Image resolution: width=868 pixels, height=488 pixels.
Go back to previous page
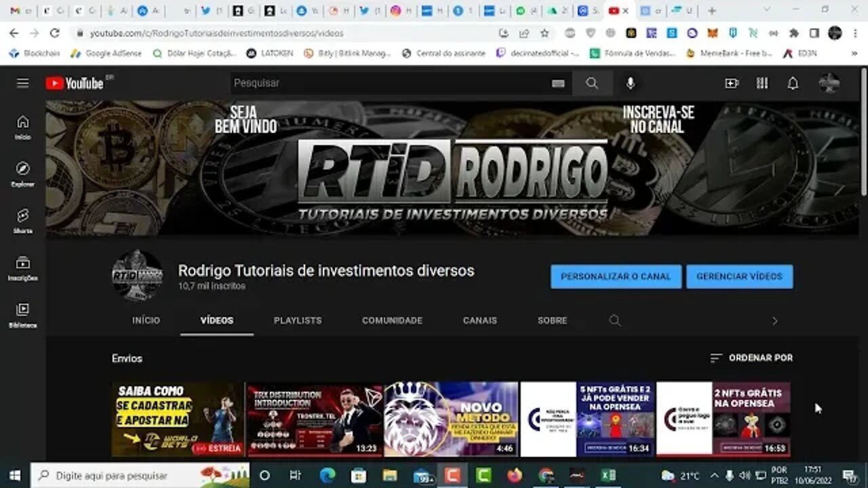click(x=14, y=33)
